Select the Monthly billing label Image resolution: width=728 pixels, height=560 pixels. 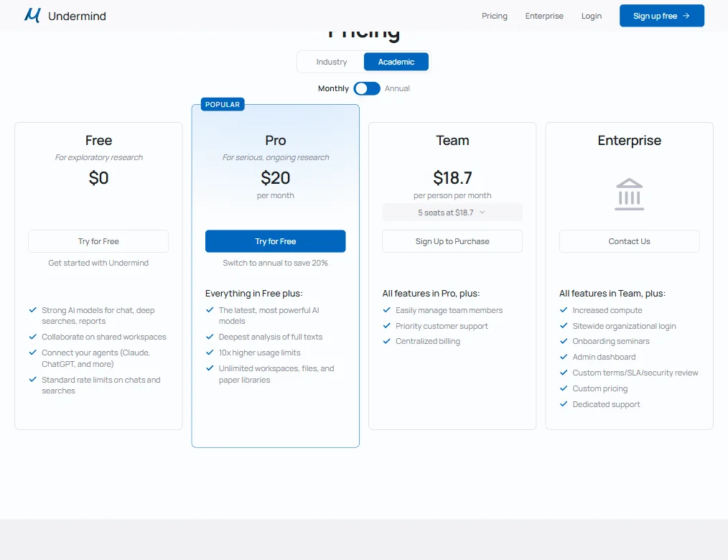click(333, 88)
